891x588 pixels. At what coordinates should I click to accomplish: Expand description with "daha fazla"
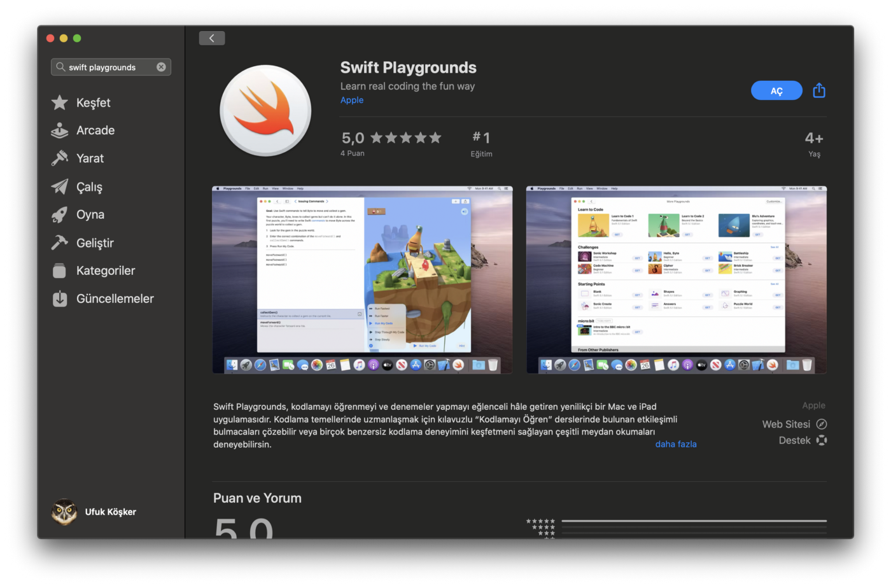click(x=675, y=444)
